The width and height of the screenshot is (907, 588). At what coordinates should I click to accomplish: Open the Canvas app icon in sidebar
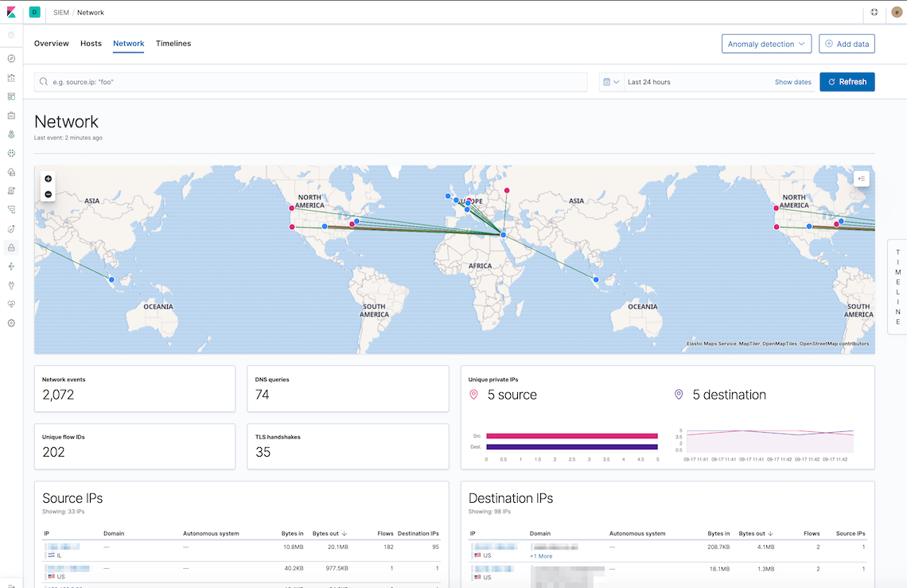tap(11, 115)
